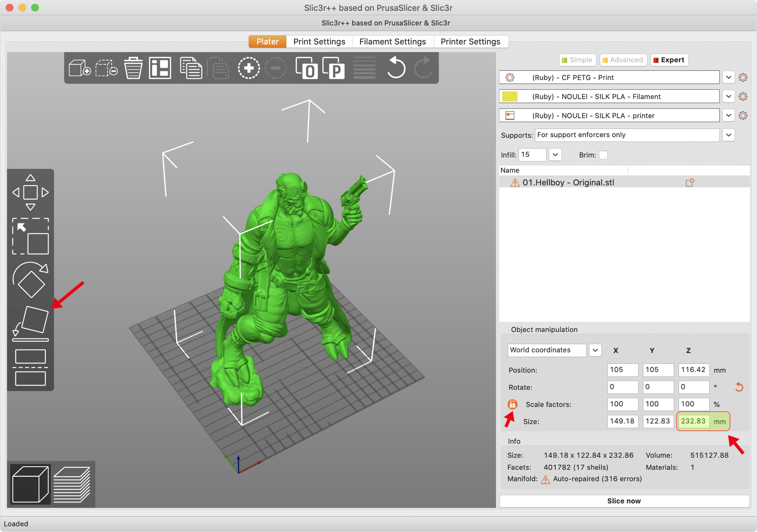Viewport: 757px width, 532px height.
Task: Click the Add object toolbar icon
Action: [79, 68]
